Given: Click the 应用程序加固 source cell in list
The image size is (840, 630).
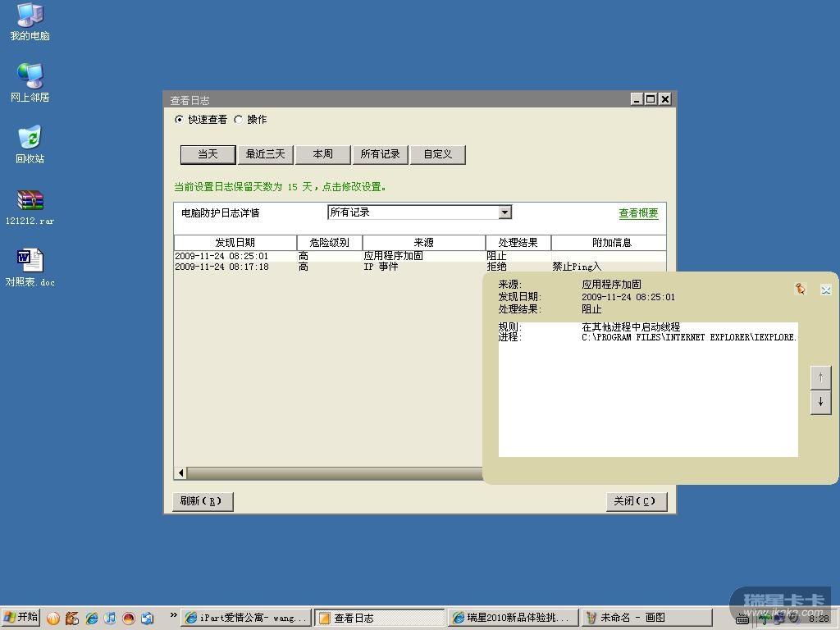Looking at the screenshot, I should 393,256.
